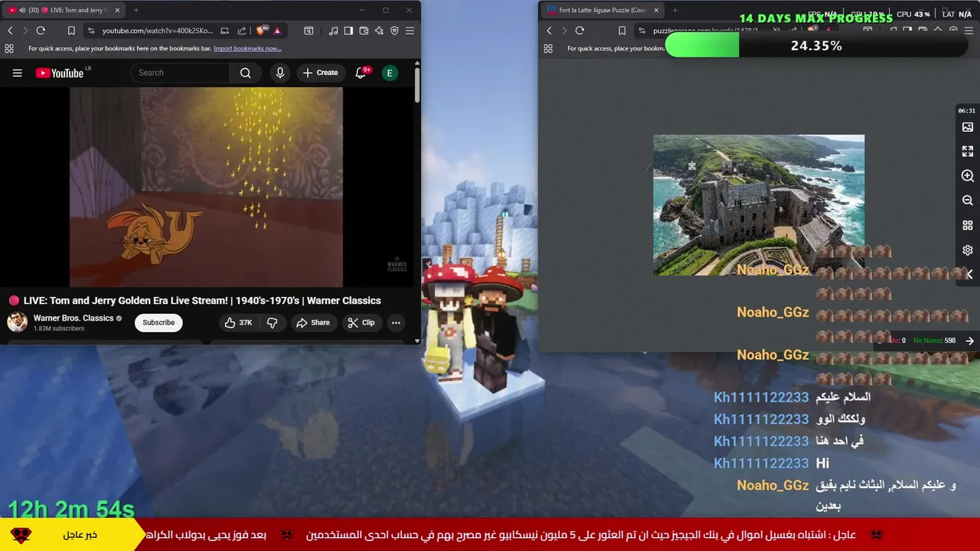Open the music note playlist icon in toolbar
Image resolution: width=980 pixels, height=551 pixels.
(333, 31)
